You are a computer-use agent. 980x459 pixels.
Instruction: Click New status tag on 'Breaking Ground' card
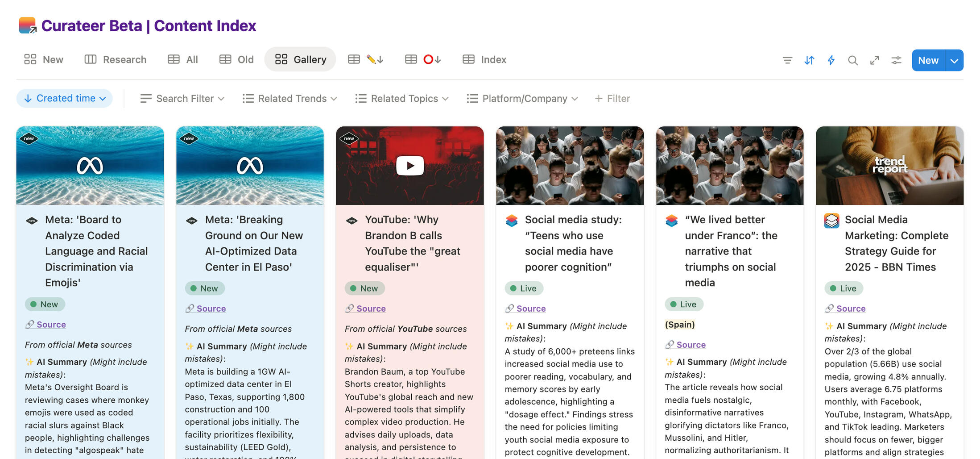pyautogui.click(x=205, y=288)
